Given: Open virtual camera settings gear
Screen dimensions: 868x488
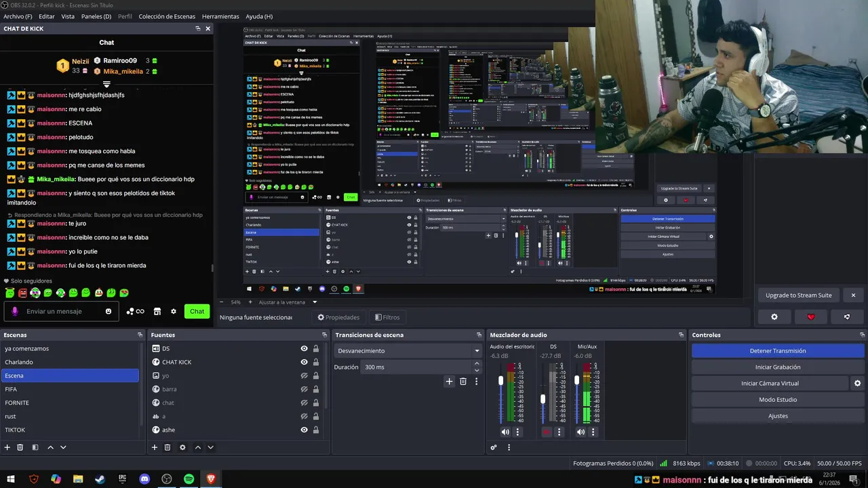Looking at the screenshot, I should point(857,384).
